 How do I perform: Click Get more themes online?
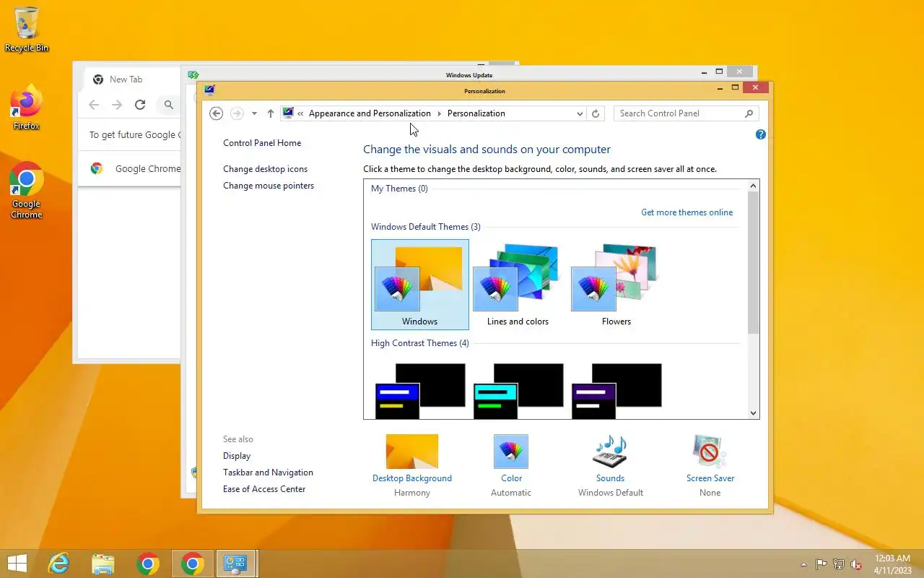click(x=687, y=212)
